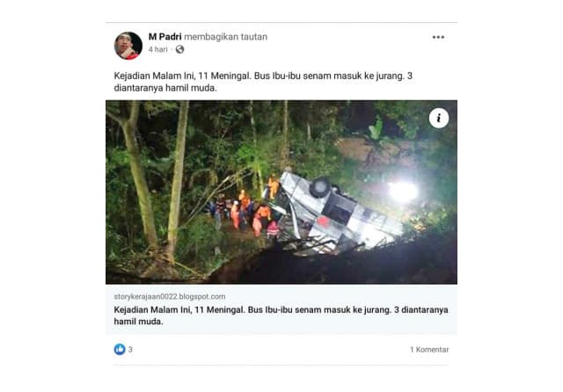
Task: Open M Padri's profile picture
Action: click(128, 46)
